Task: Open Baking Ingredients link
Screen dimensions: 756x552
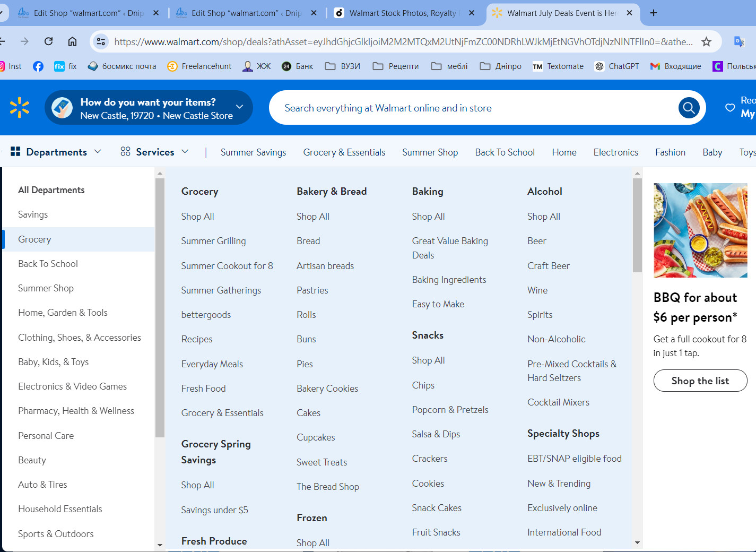Action: pyautogui.click(x=449, y=280)
